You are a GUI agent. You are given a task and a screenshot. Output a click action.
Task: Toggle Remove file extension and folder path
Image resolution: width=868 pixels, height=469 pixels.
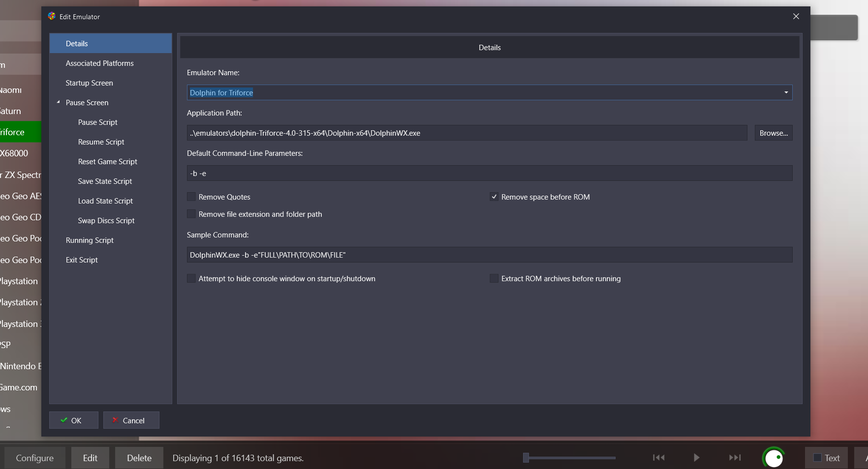(191, 214)
